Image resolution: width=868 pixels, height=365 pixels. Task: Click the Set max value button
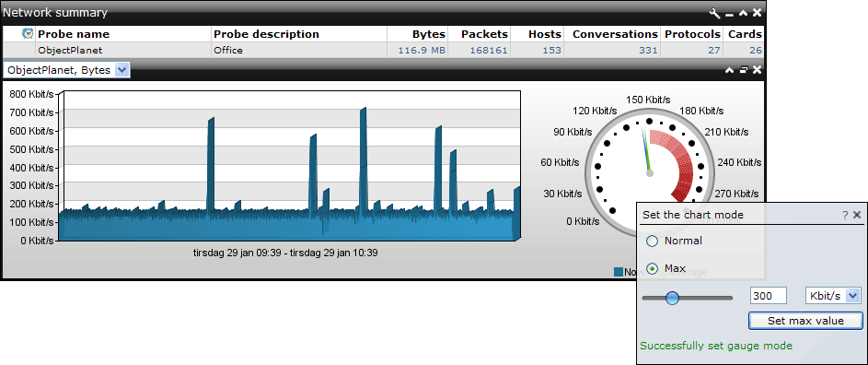tap(805, 321)
